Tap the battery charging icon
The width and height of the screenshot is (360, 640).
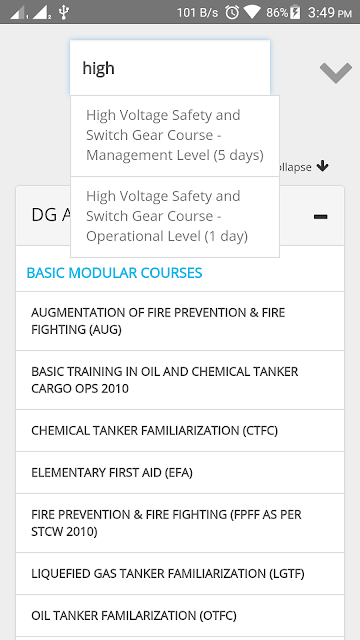295,12
